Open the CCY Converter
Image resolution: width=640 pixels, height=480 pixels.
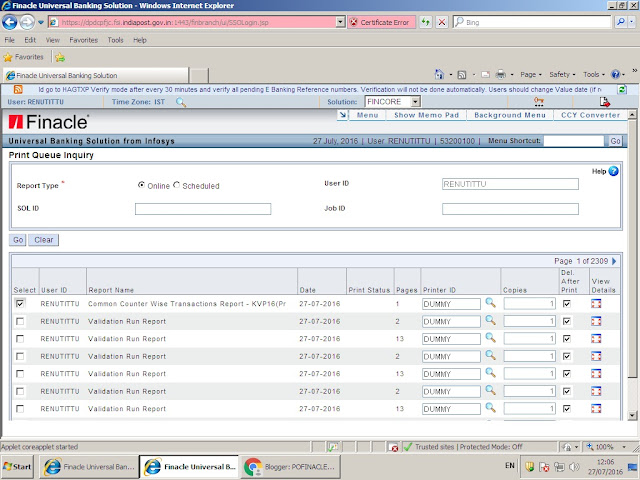tap(590, 115)
